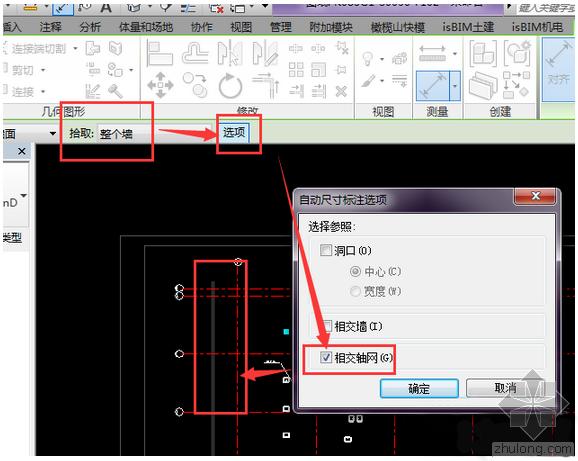Cancel the dialog with 取消

click(x=505, y=388)
